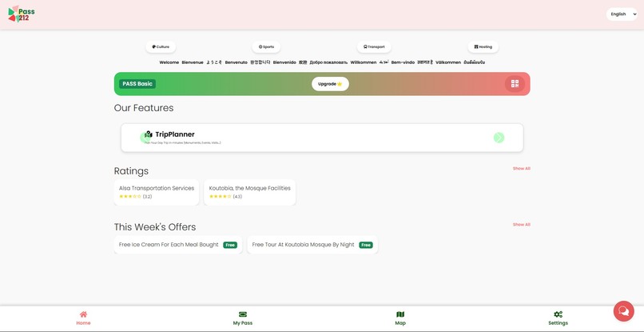Viewport: 644px width, 332px height.
Task: Click the PASS Basic badge
Action: [x=137, y=84]
